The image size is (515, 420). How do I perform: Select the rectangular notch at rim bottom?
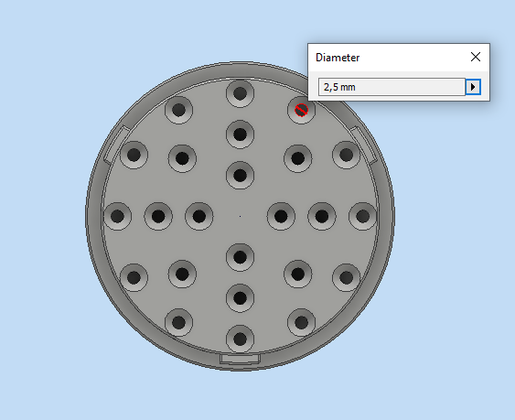(x=240, y=359)
